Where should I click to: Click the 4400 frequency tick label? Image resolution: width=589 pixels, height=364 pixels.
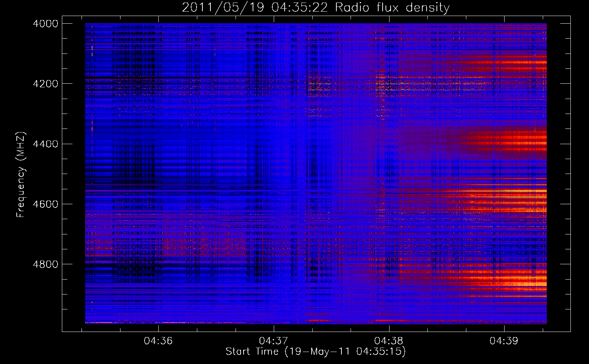(x=46, y=144)
